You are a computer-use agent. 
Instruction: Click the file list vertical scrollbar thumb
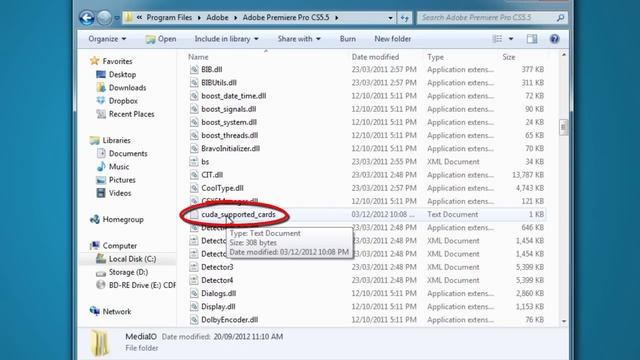(564, 127)
